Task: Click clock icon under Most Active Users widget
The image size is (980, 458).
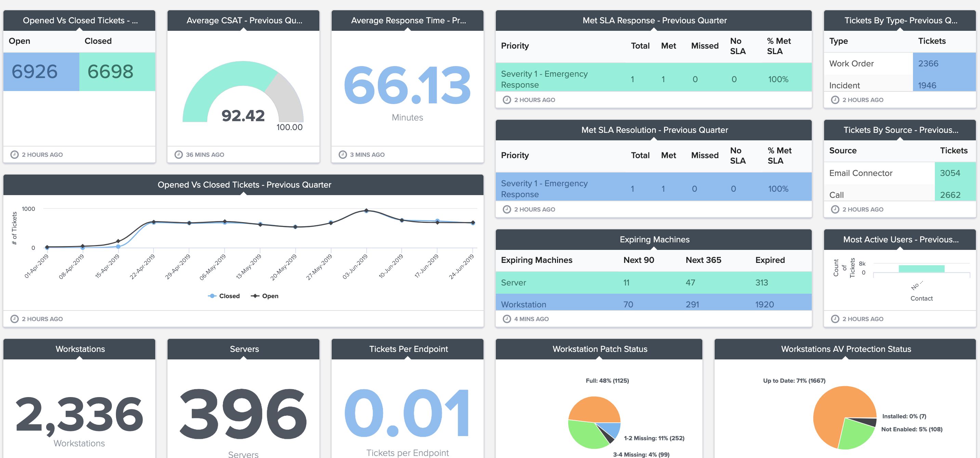Action: pyautogui.click(x=835, y=319)
